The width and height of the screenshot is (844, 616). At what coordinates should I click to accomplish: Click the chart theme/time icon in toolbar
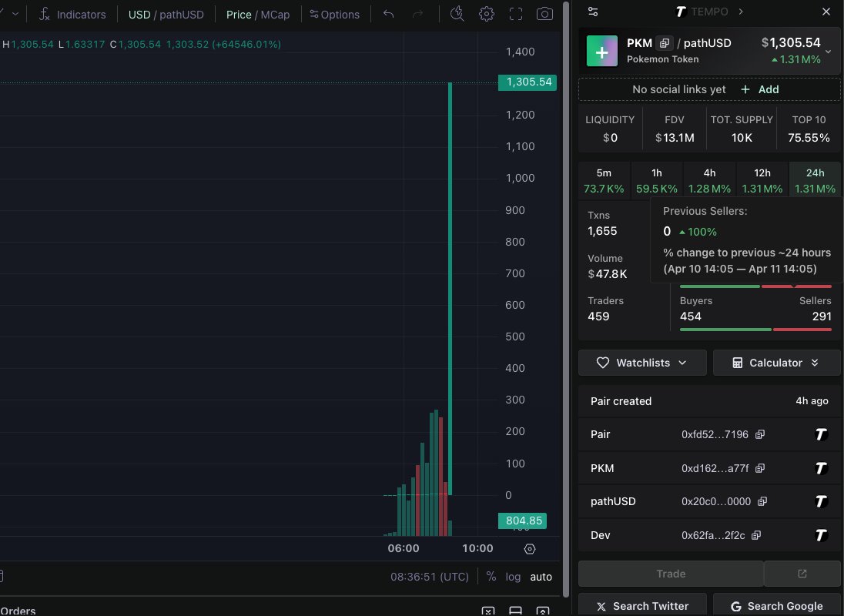click(x=457, y=14)
